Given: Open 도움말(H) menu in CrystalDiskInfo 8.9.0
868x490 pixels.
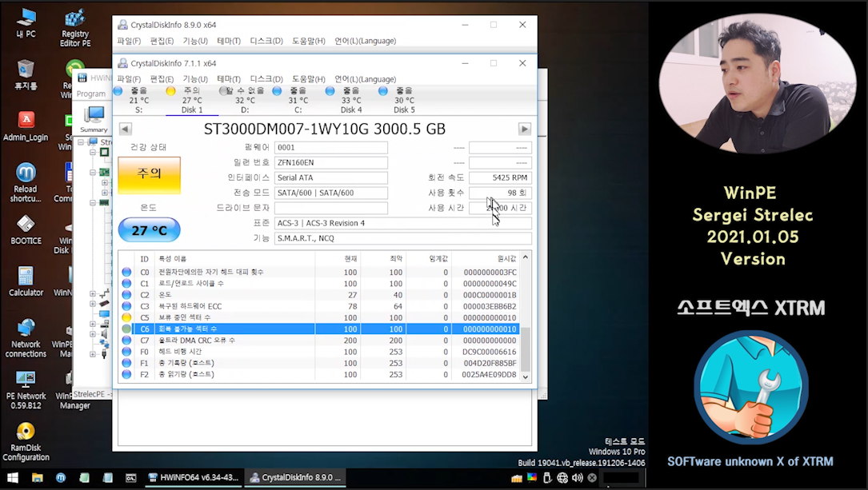Looking at the screenshot, I should 308,41.
